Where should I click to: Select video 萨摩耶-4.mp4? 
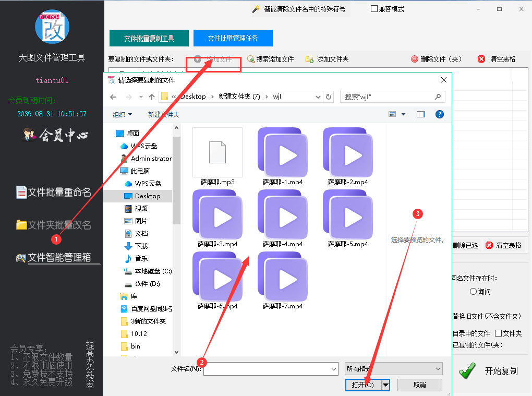coord(283,219)
